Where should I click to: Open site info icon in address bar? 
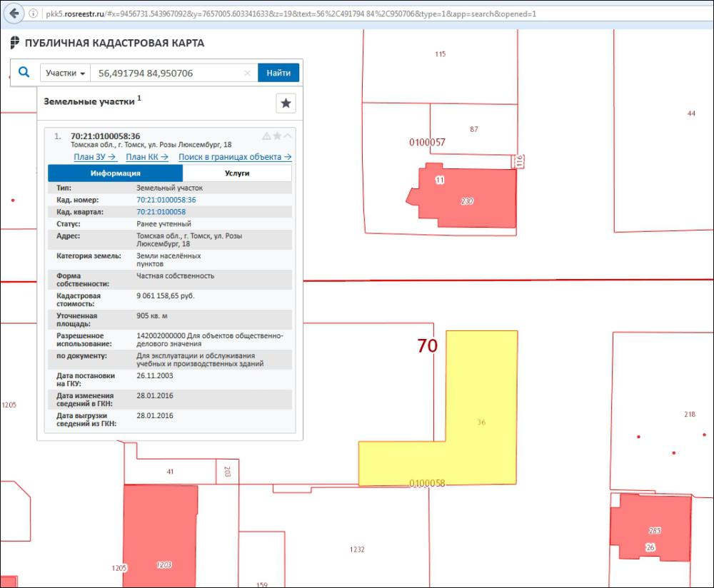tap(34, 14)
